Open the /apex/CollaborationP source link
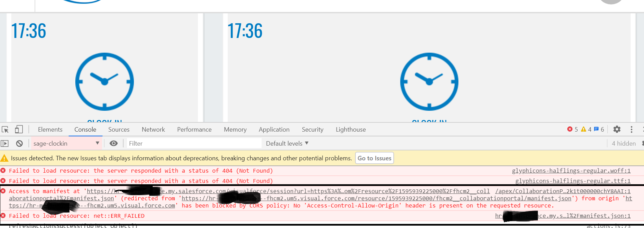The width and height of the screenshot is (644, 228). click(563, 191)
